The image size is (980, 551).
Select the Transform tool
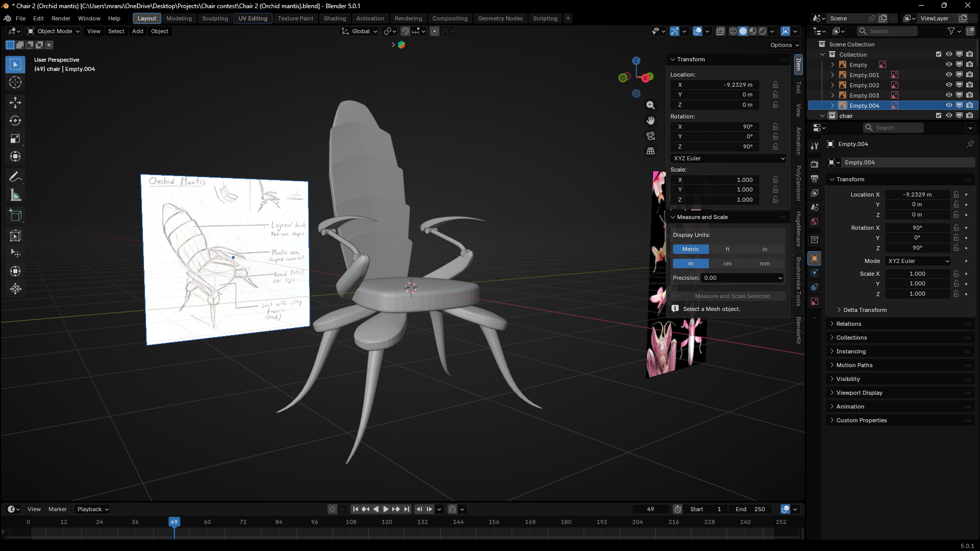(x=15, y=156)
